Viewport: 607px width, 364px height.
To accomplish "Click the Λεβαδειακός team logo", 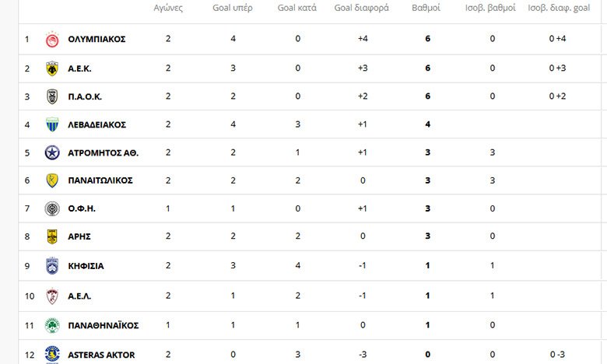I will pos(52,124).
